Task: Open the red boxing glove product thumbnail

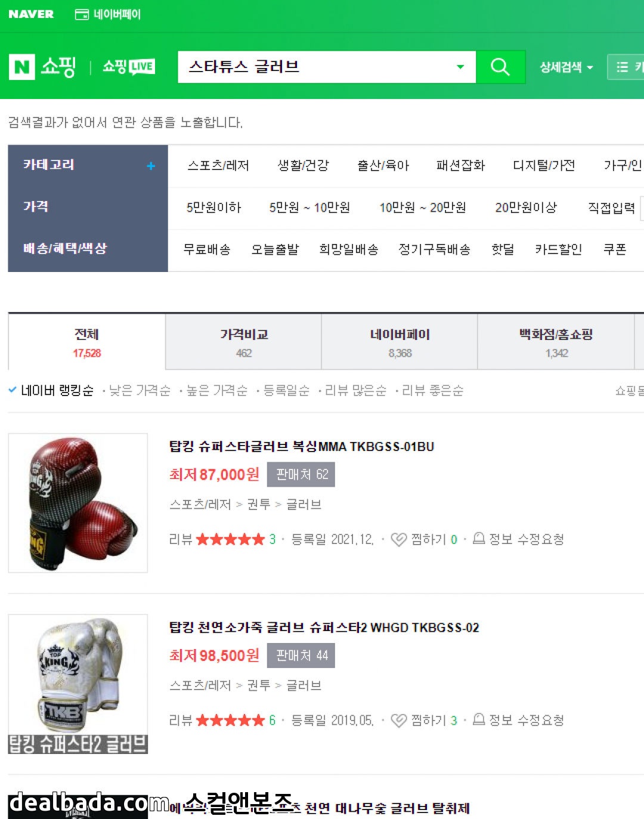Action: (x=78, y=503)
